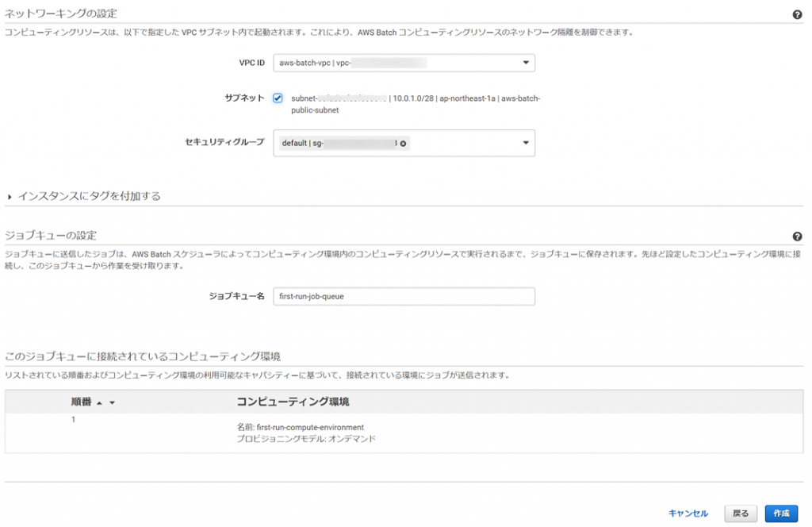Click the subnet label text 10.0.1.0/28

[414, 98]
